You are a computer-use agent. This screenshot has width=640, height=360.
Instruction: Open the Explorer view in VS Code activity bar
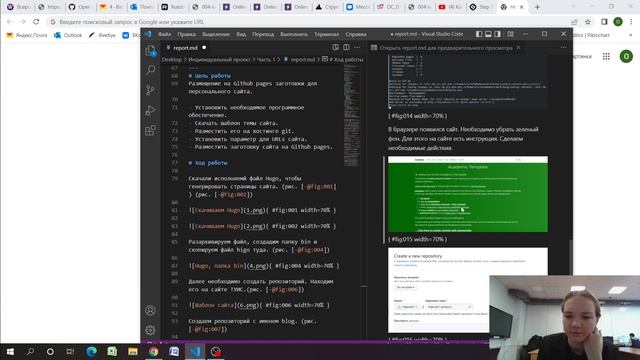[150, 51]
